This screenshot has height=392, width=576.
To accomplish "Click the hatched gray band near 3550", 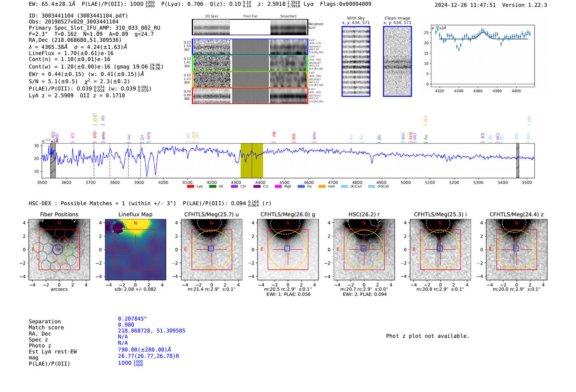I will [x=53, y=160].
